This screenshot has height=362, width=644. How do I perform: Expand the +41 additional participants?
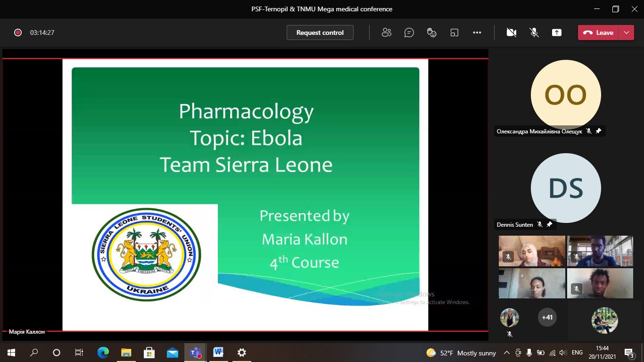[x=547, y=317]
